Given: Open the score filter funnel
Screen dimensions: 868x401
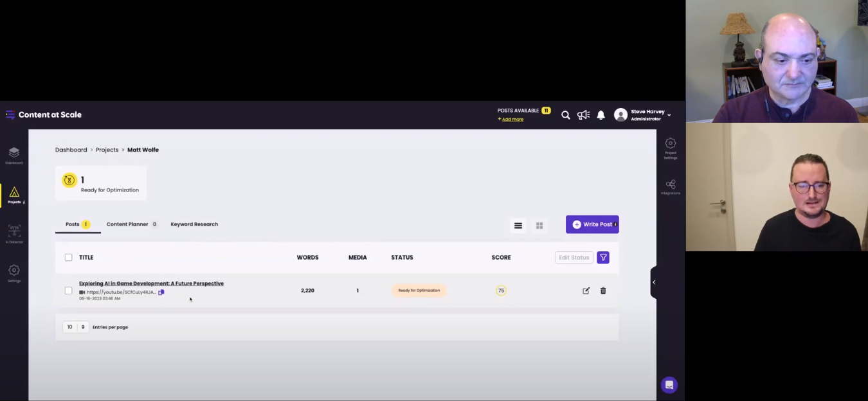Looking at the screenshot, I should tap(602, 257).
